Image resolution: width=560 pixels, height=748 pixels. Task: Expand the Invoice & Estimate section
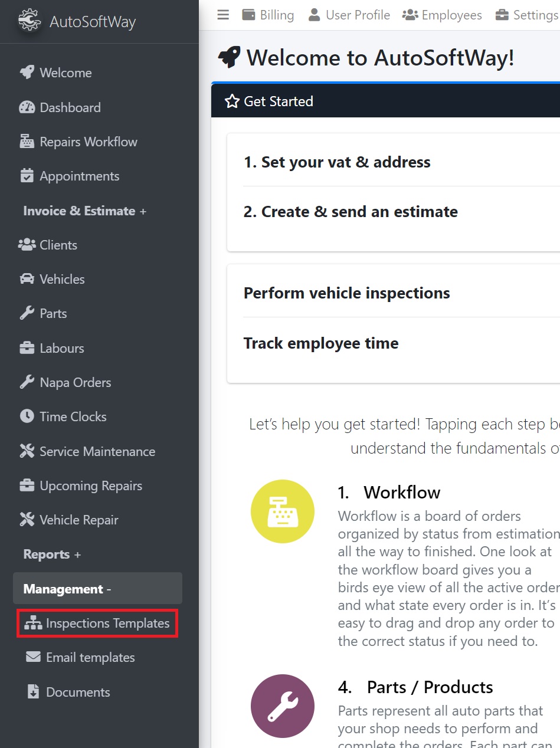tap(83, 211)
